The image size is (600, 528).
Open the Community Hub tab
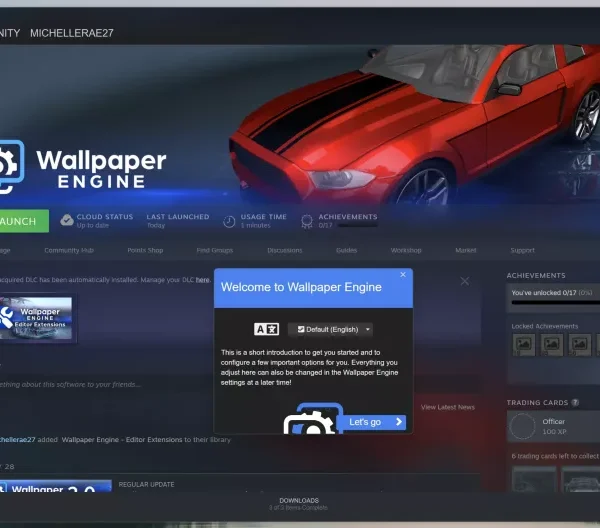coord(68,250)
